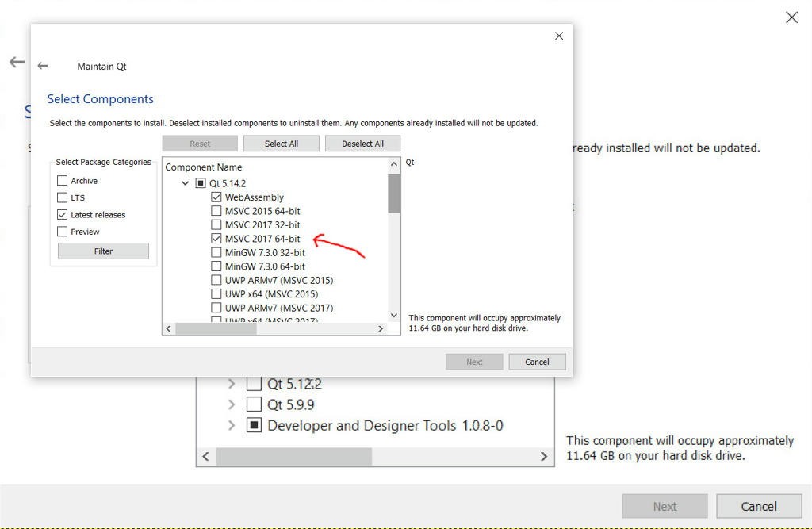
Task: Click the component list scroll down arrow
Action: point(394,316)
